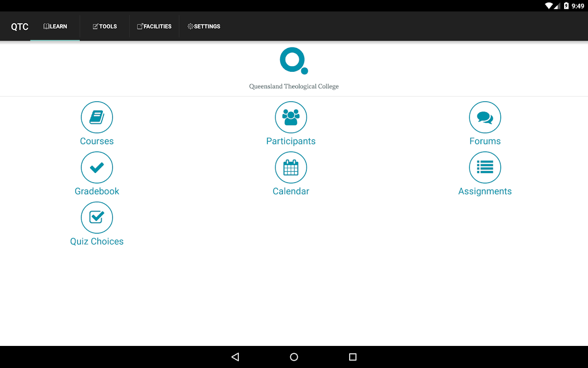Switch to the LEARN tab
Screen dimensions: 588x368
[55, 26]
